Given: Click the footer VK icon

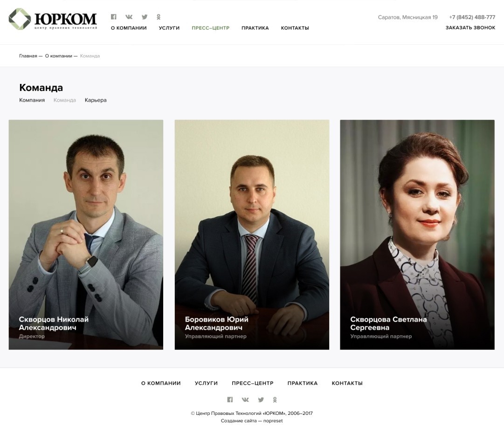Looking at the screenshot, I should click(x=245, y=400).
